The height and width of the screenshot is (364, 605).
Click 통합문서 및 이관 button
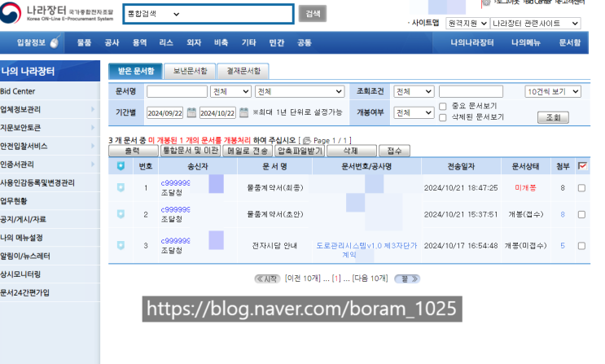pos(191,151)
